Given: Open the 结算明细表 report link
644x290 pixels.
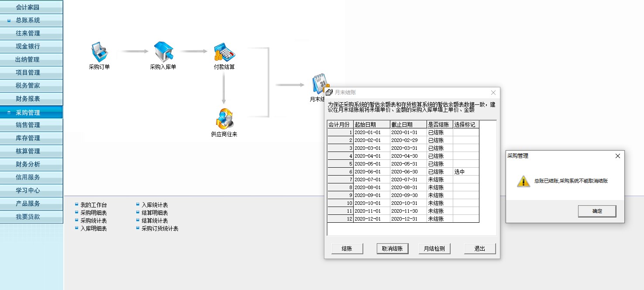Looking at the screenshot, I should 155,213.
